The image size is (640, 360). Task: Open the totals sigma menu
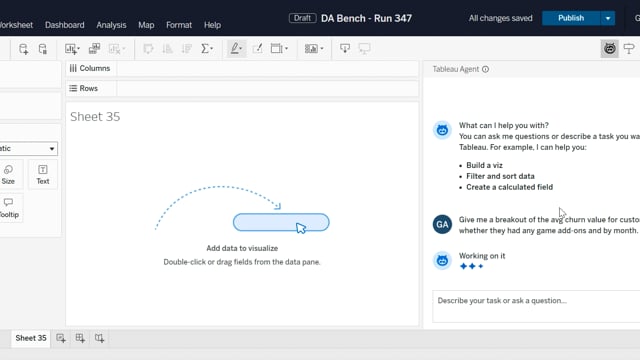tap(207, 49)
